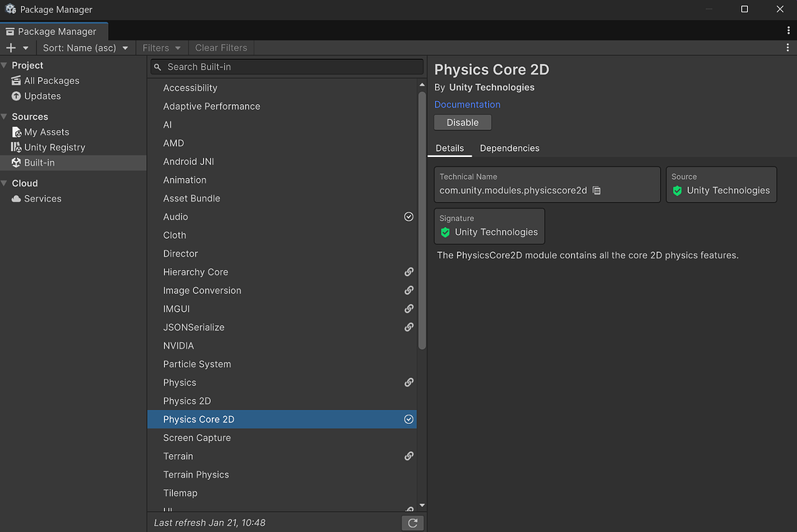Click checkmark icon on Physics Core 2D
Image resolution: width=797 pixels, height=532 pixels.
pos(409,419)
